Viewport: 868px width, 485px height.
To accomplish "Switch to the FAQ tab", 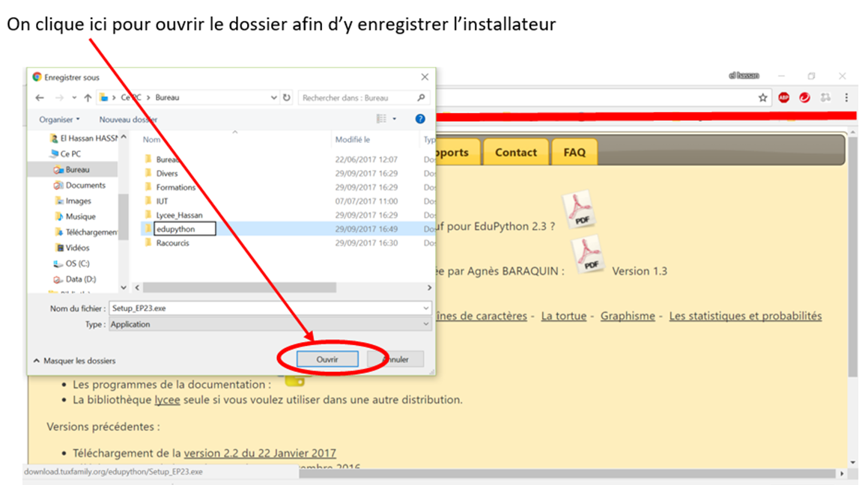I will [x=574, y=152].
